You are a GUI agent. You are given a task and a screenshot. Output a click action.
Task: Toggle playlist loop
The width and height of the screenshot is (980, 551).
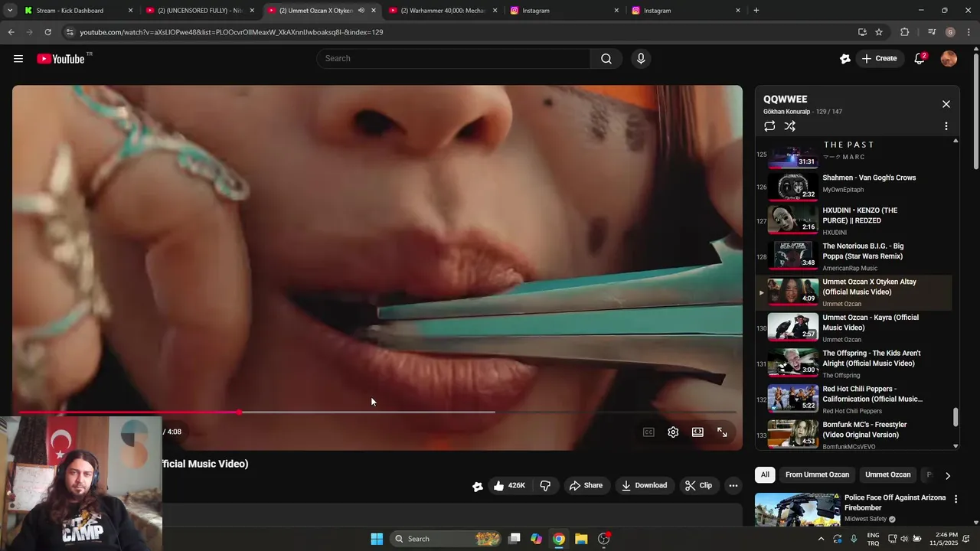click(x=769, y=126)
